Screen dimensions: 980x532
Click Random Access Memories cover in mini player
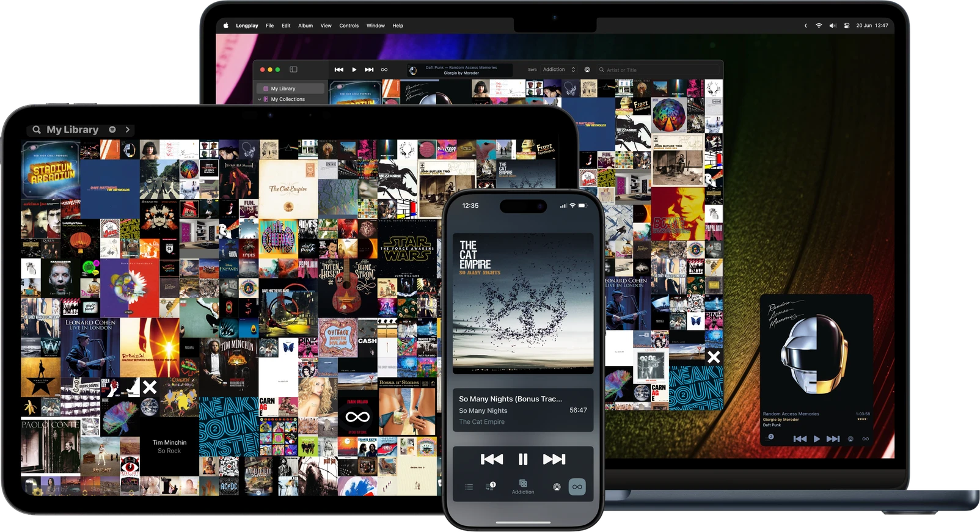(x=816, y=351)
